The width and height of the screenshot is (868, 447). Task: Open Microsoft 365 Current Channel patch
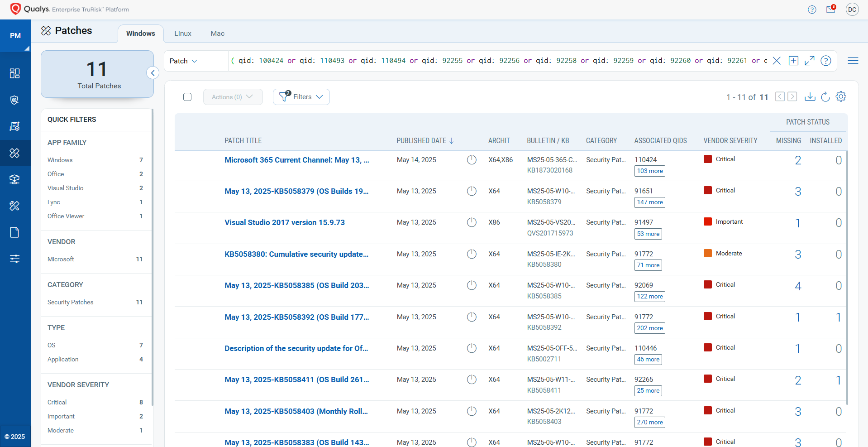tap(297, 160)
